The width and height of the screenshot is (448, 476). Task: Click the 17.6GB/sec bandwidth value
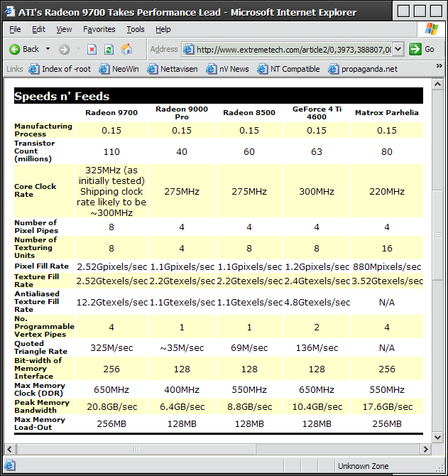388,406
